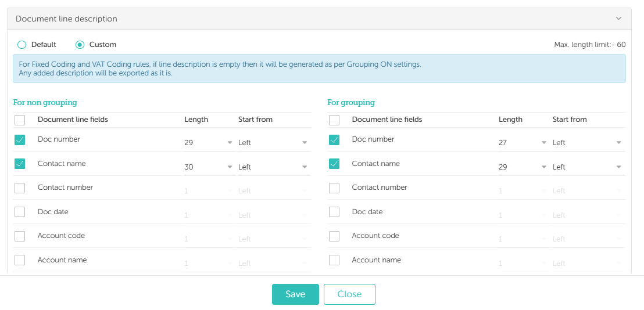Uncheck Doc number under grouping section
The height and width of the screenshot is (310, 644).
(334, 140)
